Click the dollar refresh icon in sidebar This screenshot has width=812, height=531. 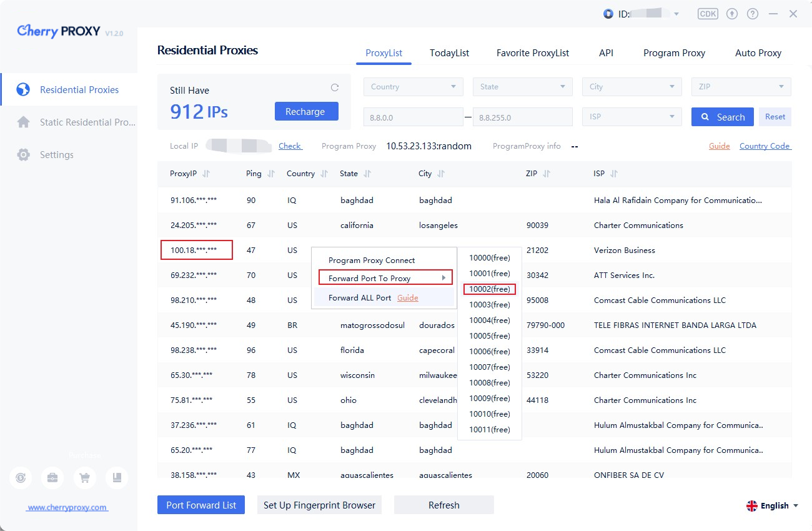pos(21,478)
